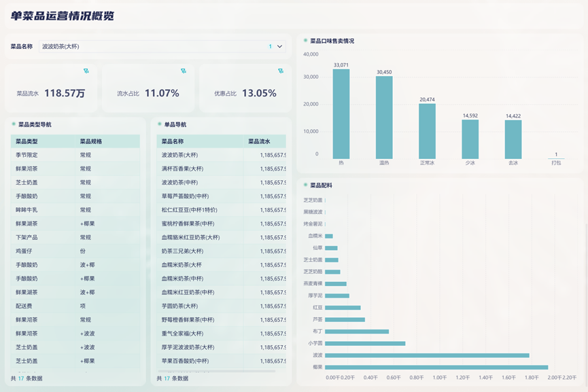Select the 季节限定 row
The image size is (588, 392).
(x=27, y=155)
